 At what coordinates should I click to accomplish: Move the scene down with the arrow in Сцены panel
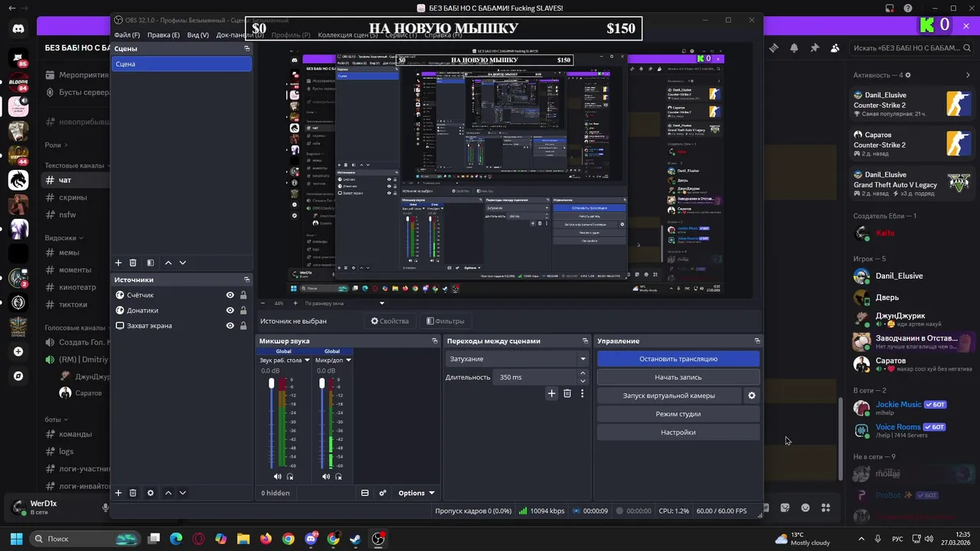182,262
